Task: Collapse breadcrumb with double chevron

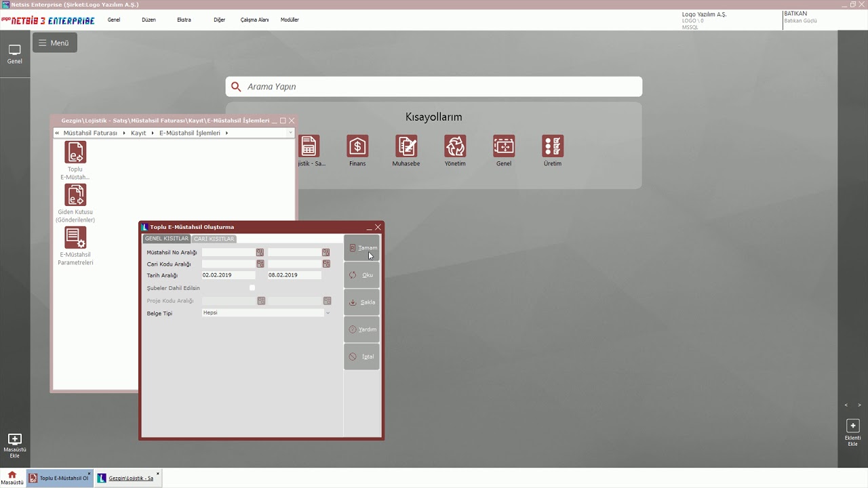Action: [57, 133]
